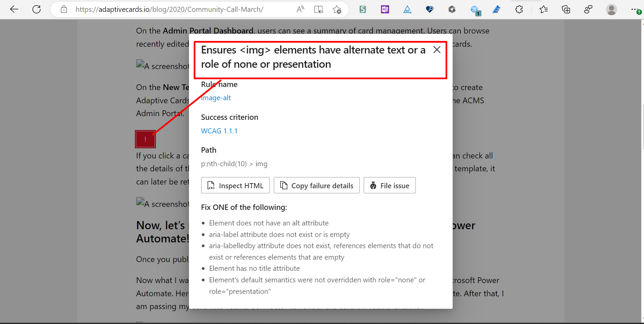This screenshot has height=324, width=644.
Task: Open the Favorites list
Action: pyautogui.click(x=544, y=9)
